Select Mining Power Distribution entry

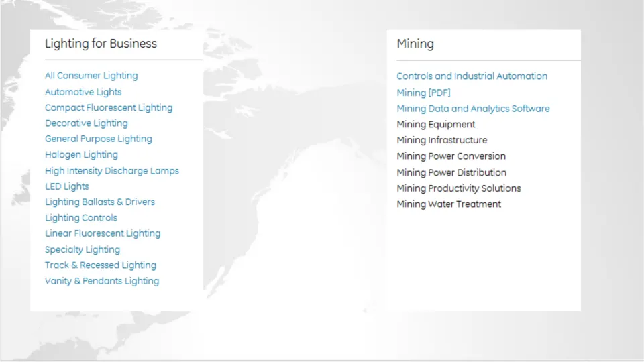coord(451,172)
